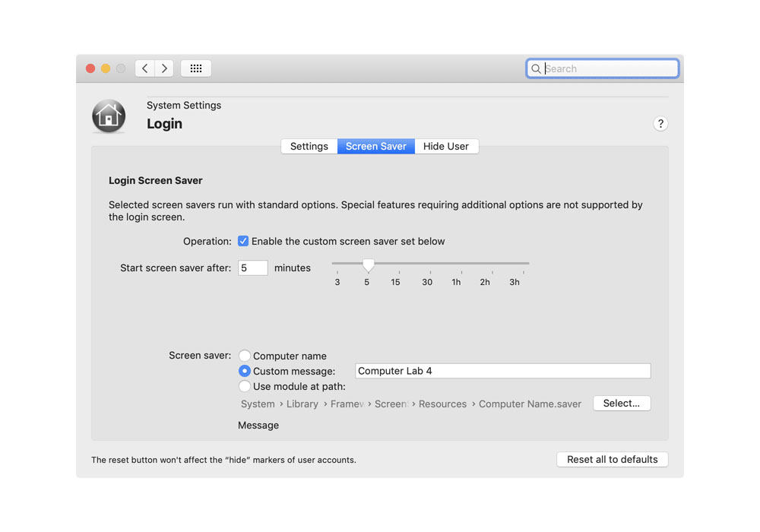This screenshot has height=532, width=760.
Task: Choose the Computer name radio option
Action: click(244, 356)
